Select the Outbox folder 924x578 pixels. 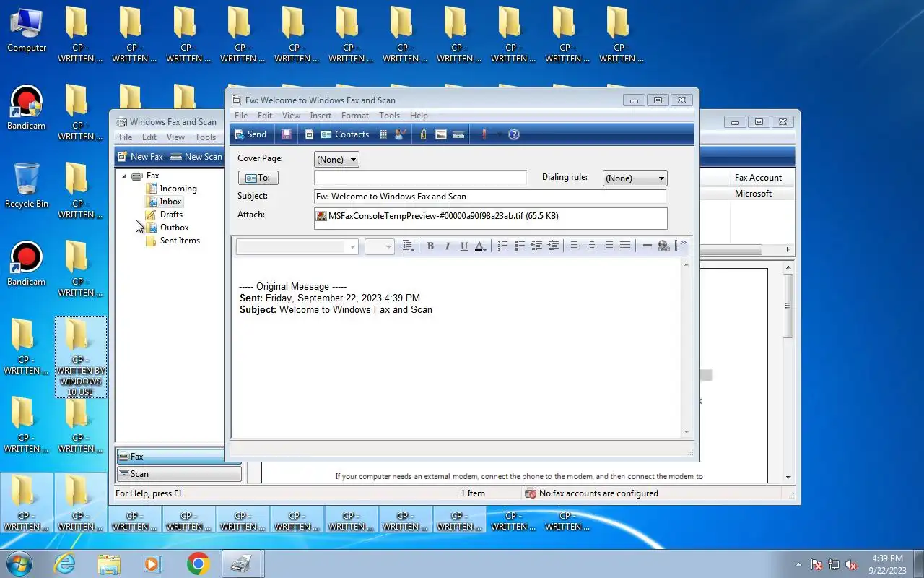click(173, 228)
